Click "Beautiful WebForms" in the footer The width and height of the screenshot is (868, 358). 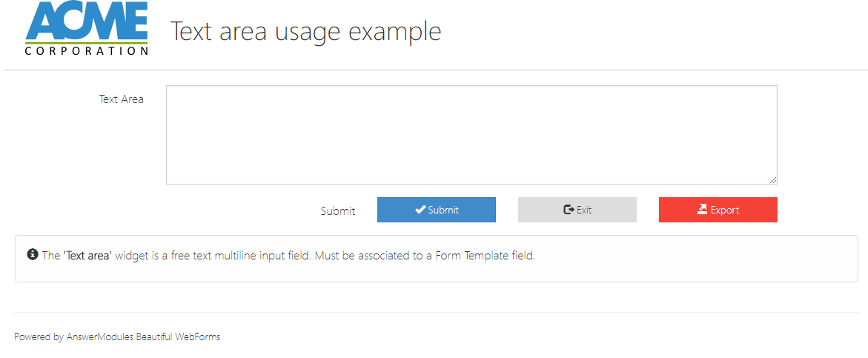coord(178,337)
